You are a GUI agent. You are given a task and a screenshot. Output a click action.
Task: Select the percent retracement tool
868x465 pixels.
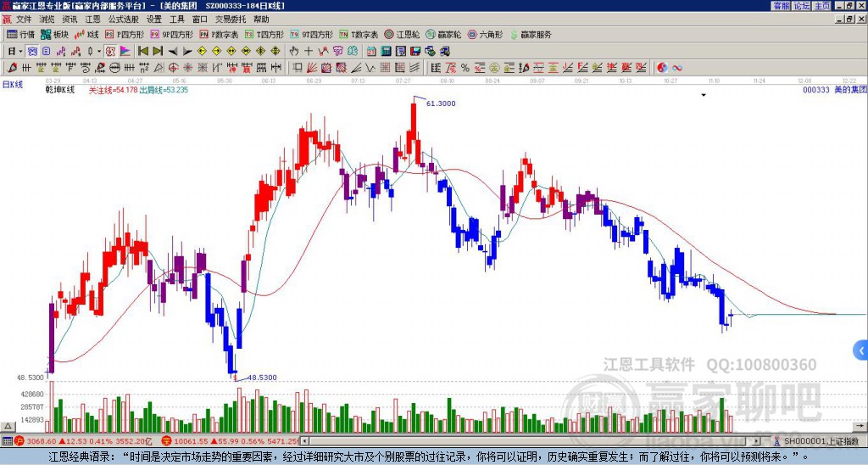(465, 68)
